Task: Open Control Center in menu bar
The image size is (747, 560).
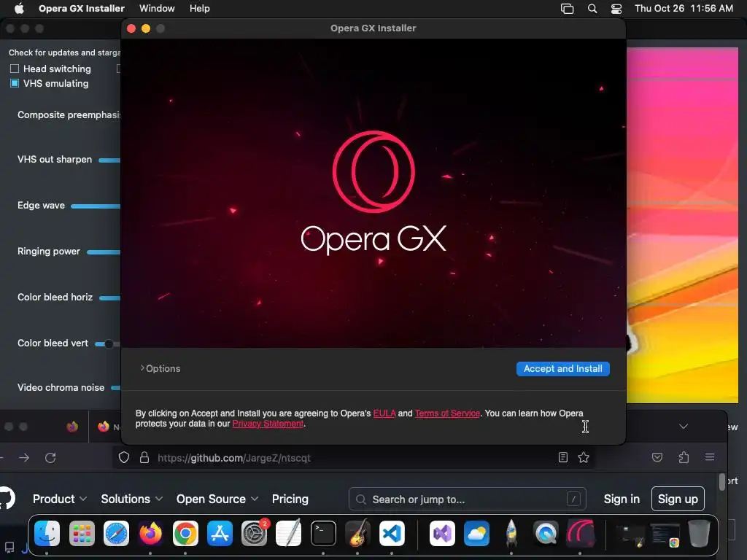Action: [x=616, y=9]
